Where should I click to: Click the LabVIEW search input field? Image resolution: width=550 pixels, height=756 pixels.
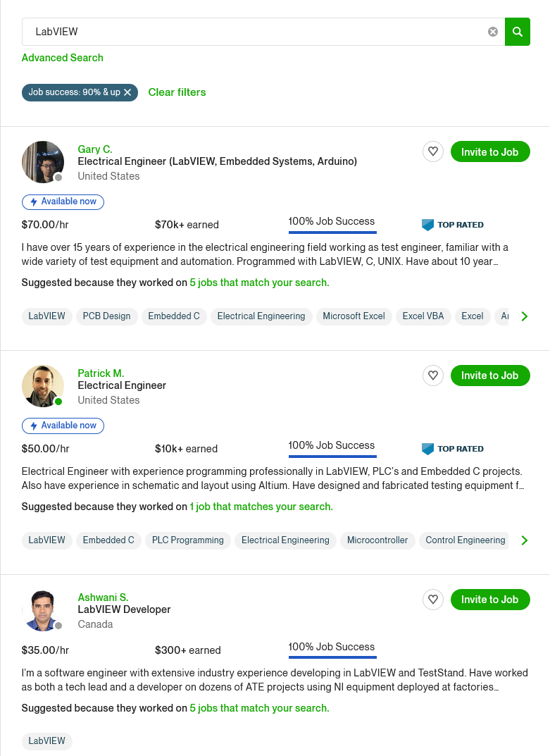254,32
